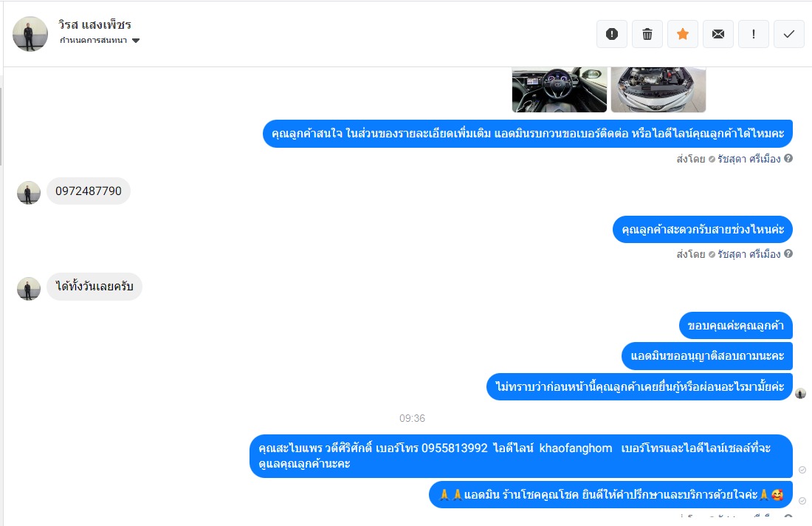Click the priority exclamation mark button
This screenshot has height=526, width=812.
(754, 34)
